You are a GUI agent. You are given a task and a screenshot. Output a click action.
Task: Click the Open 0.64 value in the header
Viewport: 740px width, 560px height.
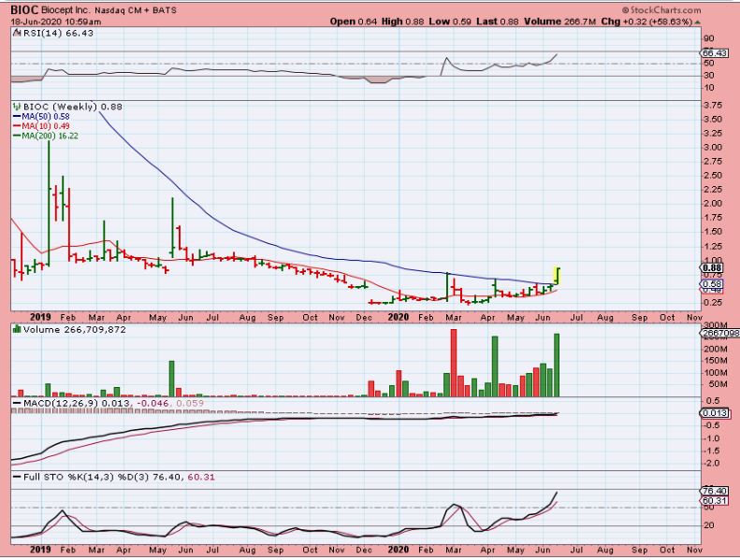[x=354, y=22]
